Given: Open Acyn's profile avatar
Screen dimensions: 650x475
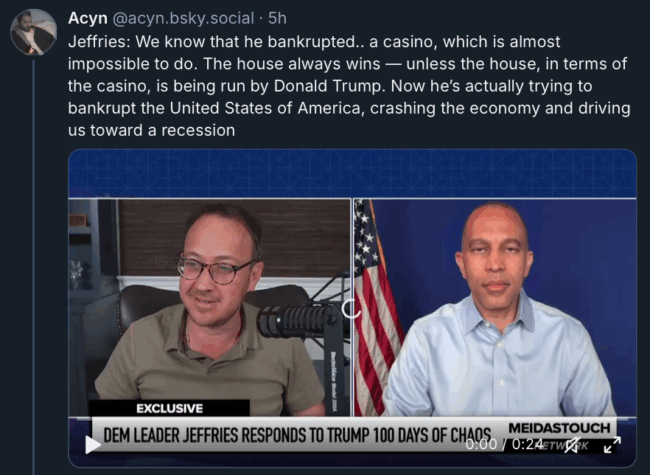Looking at the screenshot, I should tap(34, 32).
